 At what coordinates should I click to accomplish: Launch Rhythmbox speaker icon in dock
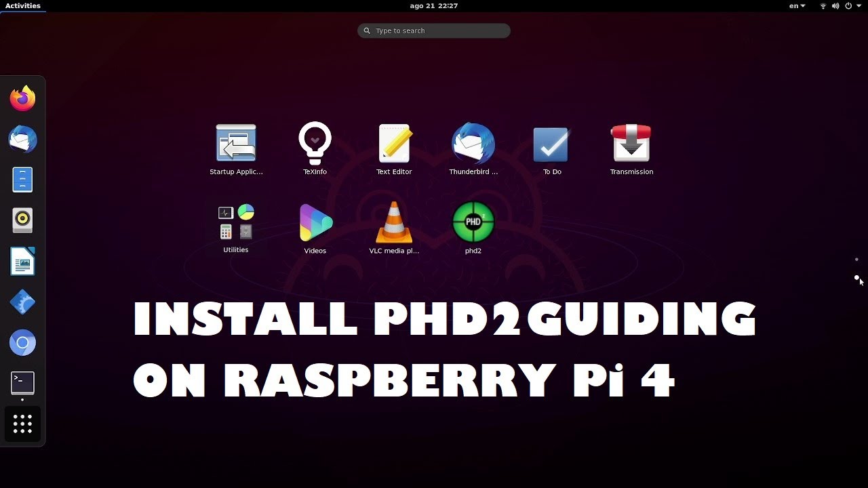(x=22, y=220)
